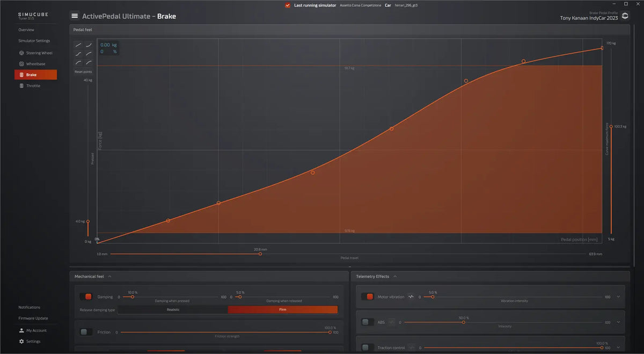This screenshot has width=644, height=354.
Task: Select the Realistic release damping type
Action: tap(173, 310)
